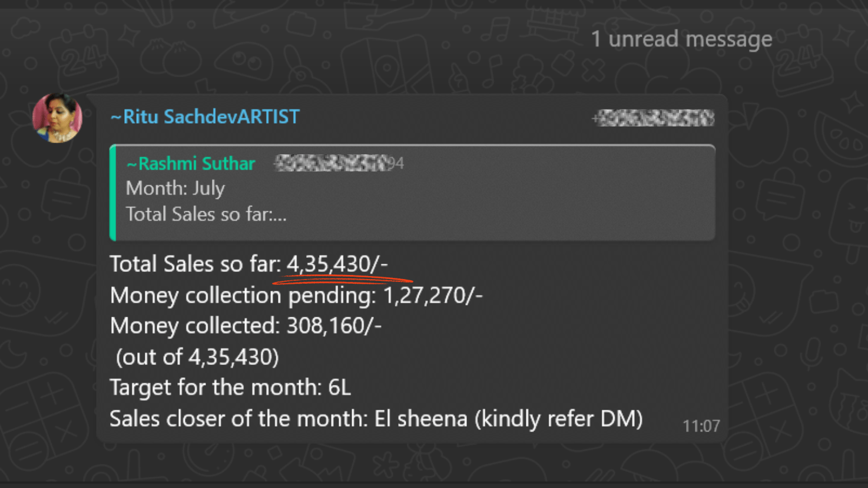Click the truncated 'Total Sales so far:...' quote text

[206, 214]
